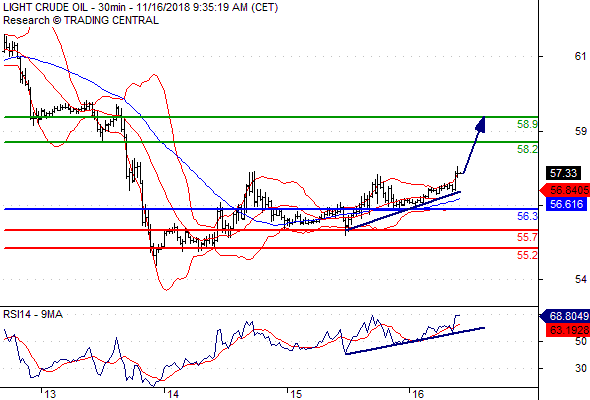
Task: Click the red 63.1928 RSI average value tag
Action: pos(568,330)
